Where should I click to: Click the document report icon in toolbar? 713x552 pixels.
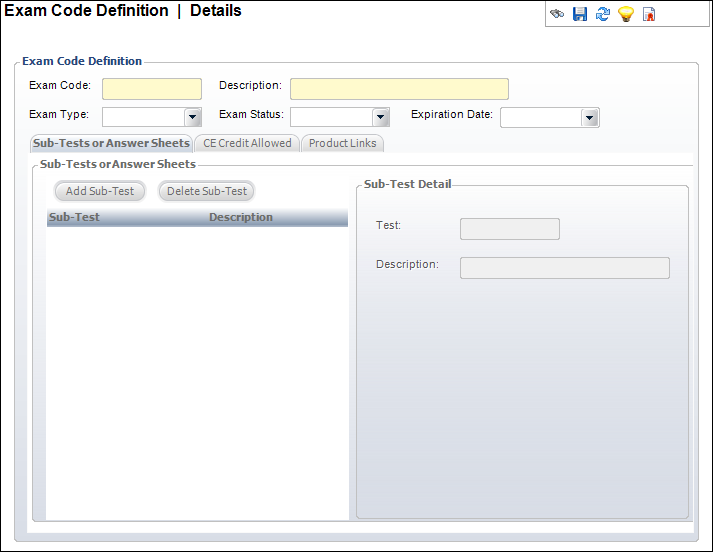(649, 15)
